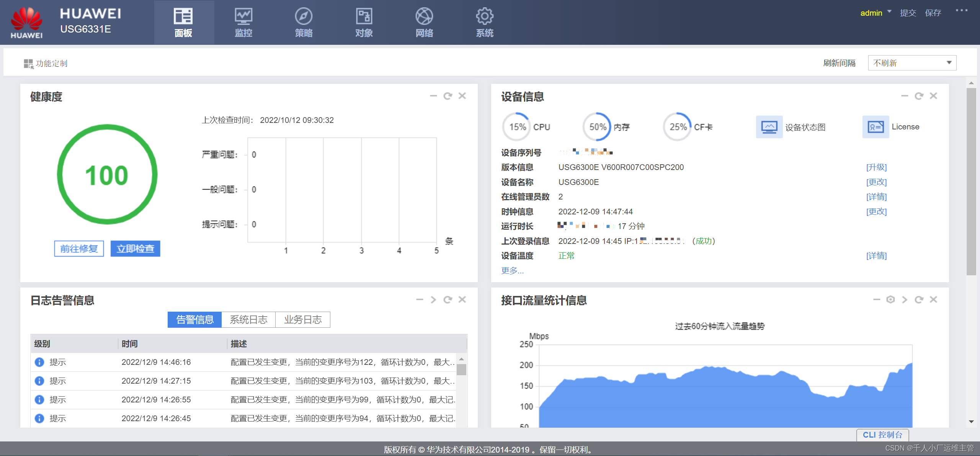
Task: Click the CPU 15% usage gauge
Action: [x=517, y=127]
